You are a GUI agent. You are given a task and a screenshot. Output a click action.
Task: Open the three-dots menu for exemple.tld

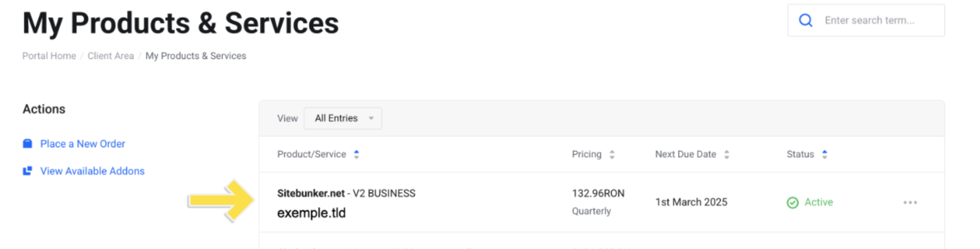point(910,202)
